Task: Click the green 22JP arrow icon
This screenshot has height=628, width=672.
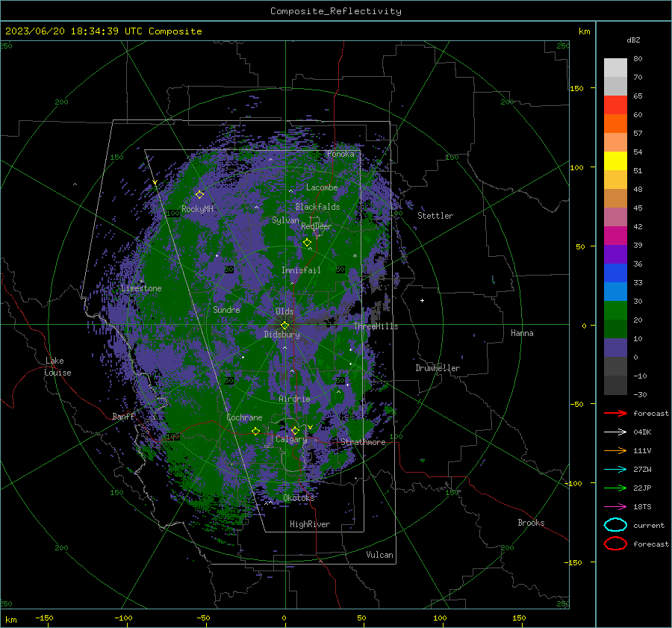Action: [x=615, y=488]
